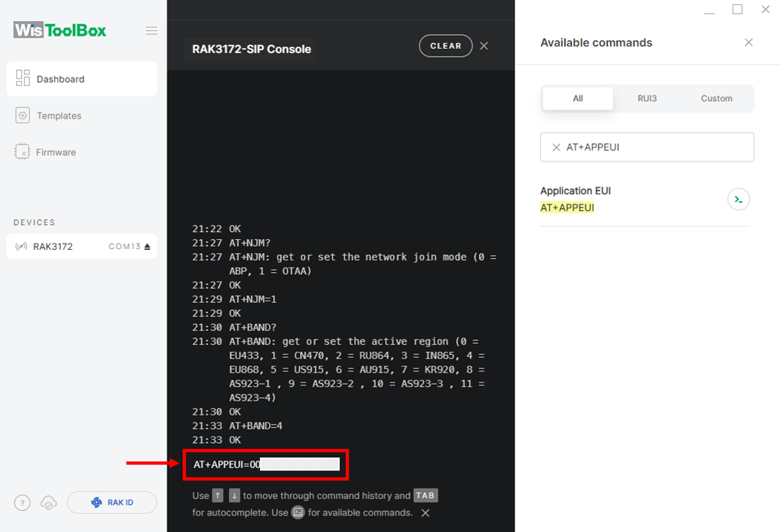Viewport: 783px width, 532px height.
Task: Close the RAK3172-SIP Console
Action: tap(484, 46)
